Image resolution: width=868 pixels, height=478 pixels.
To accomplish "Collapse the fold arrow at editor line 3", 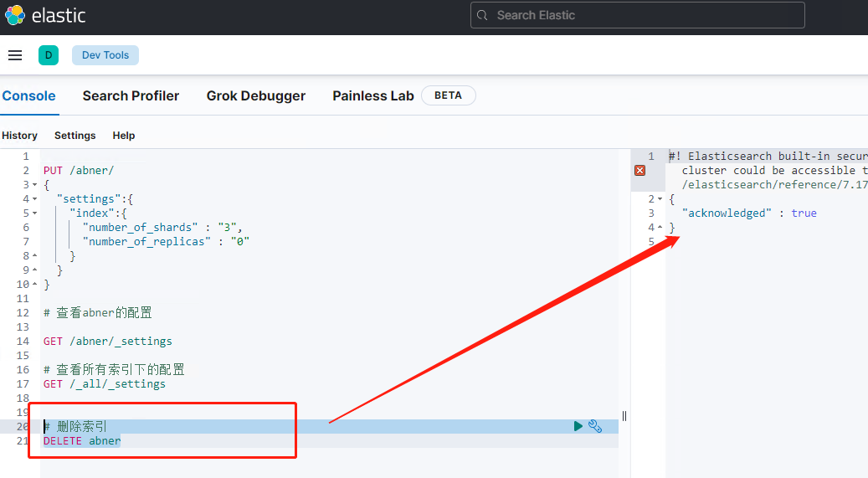I will point(35,184).
